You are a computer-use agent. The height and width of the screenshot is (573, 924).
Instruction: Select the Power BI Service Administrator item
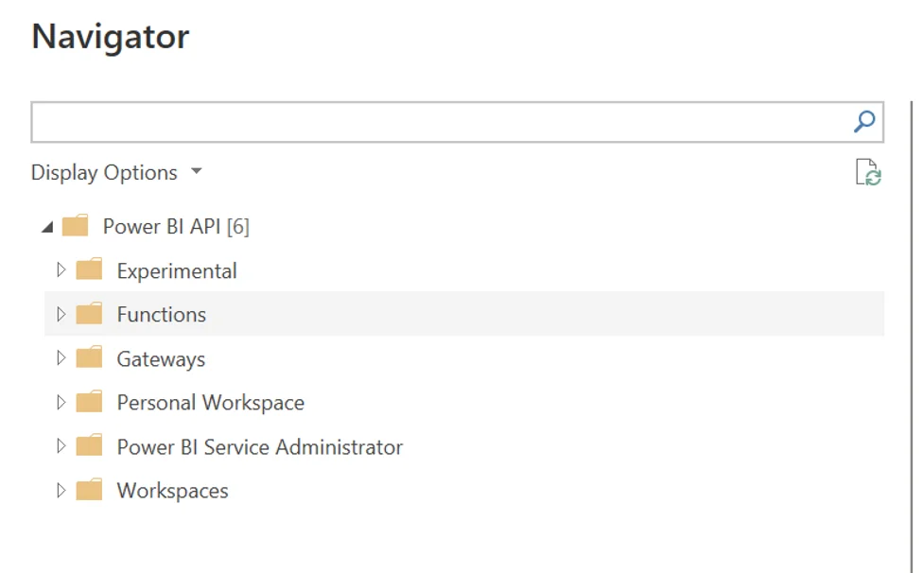pyautogui.click(x=259, y=447)
